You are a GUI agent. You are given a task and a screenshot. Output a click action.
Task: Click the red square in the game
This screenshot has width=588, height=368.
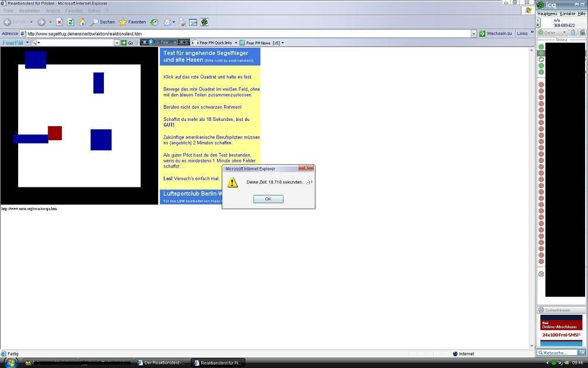(55, 133)
